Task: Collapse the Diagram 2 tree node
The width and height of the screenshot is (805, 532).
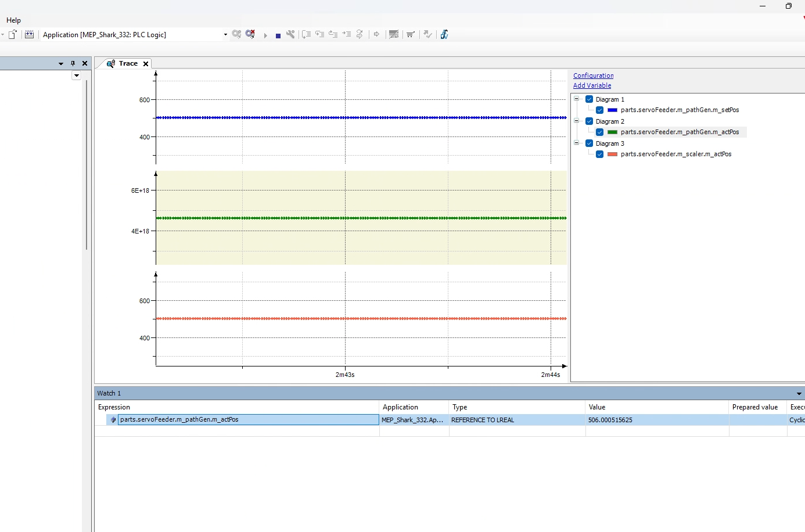Action: pos(577,121)
